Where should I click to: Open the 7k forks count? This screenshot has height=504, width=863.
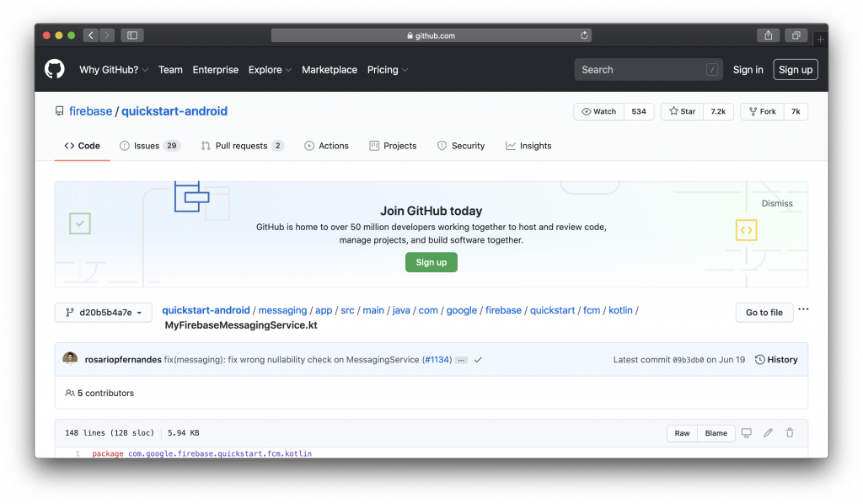796,111
